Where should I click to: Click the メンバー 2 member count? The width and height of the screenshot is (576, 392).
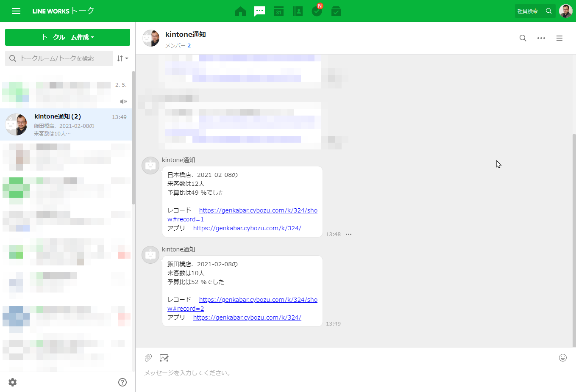click(178, 46)
